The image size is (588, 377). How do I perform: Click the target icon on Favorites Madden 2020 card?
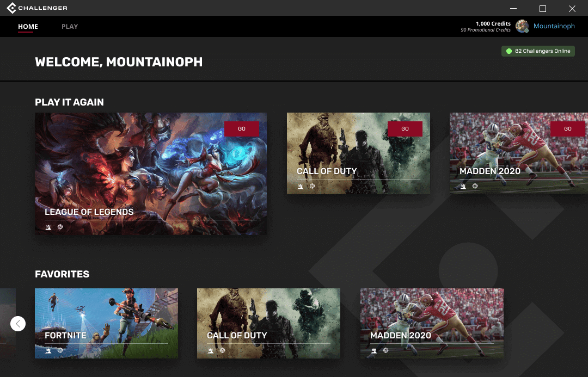coord(385,350)
